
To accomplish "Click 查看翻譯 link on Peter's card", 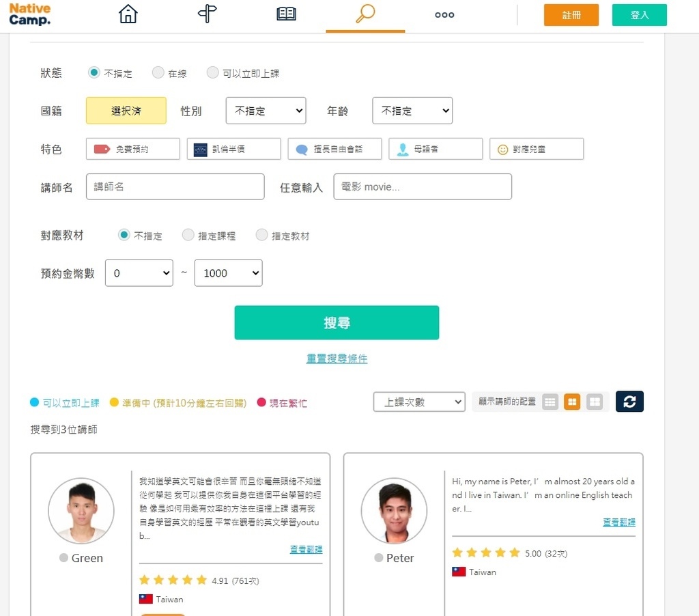I will pyautogui.click(x=618, y=522).
